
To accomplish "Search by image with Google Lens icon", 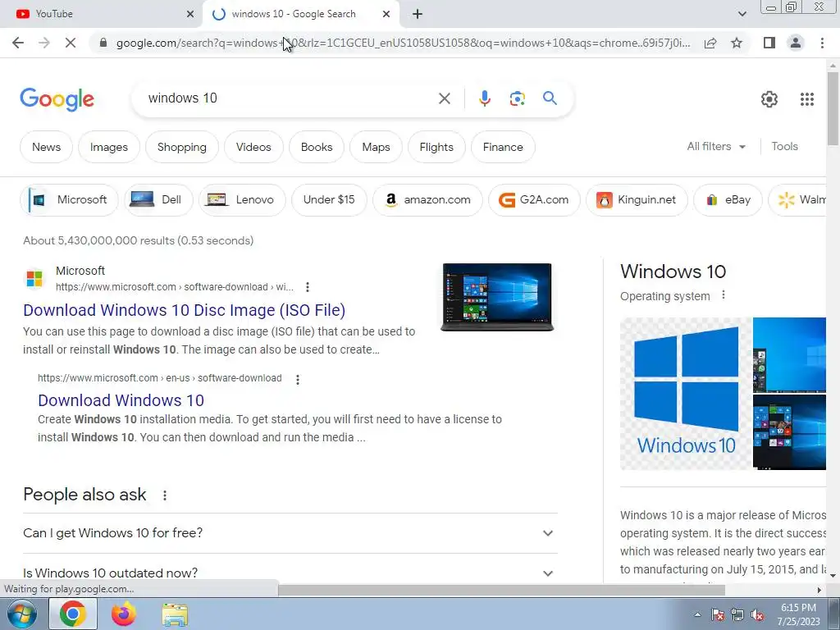I will tap(517, 98).
